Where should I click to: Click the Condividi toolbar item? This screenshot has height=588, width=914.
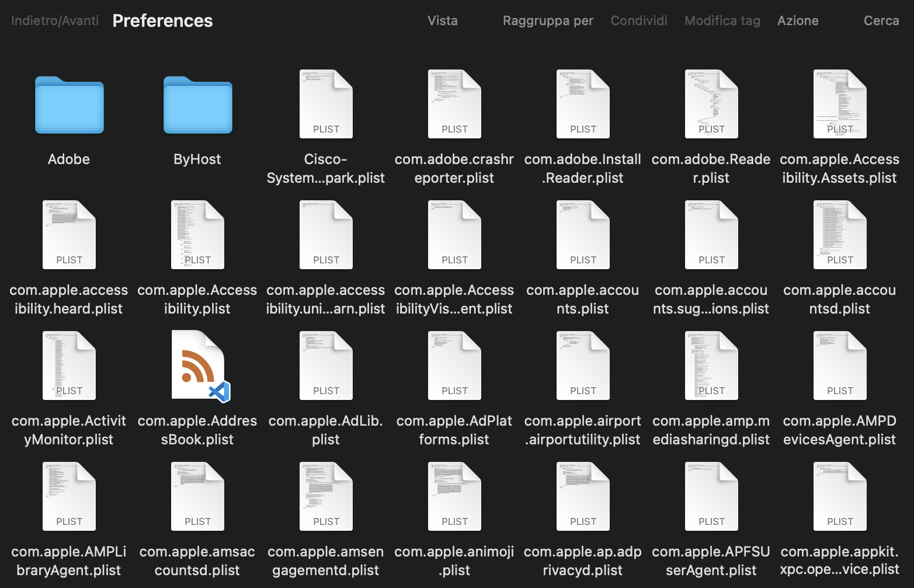coord(638,20)
